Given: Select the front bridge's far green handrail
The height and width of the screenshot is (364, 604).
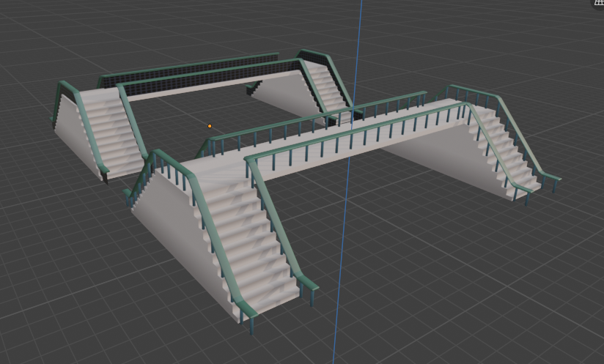Looking at the screenshot, I should click(316, 116).
